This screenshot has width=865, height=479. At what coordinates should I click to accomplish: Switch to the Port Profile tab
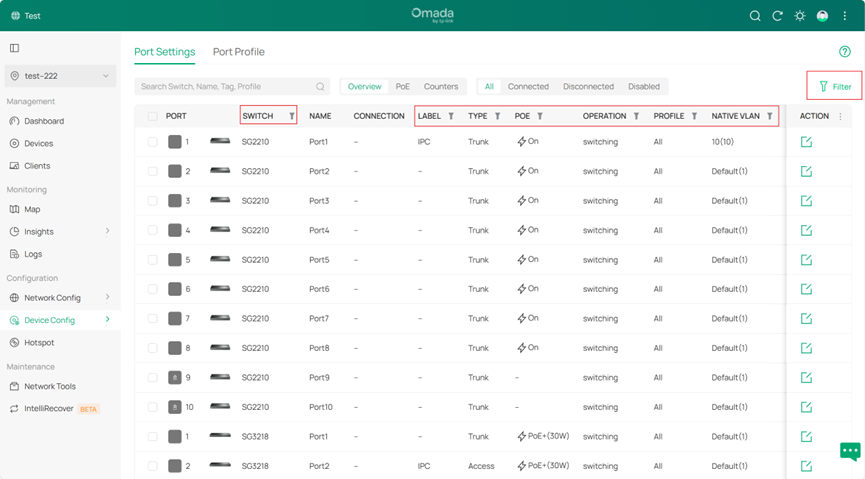pyautogui.click(x=238, y=52)
